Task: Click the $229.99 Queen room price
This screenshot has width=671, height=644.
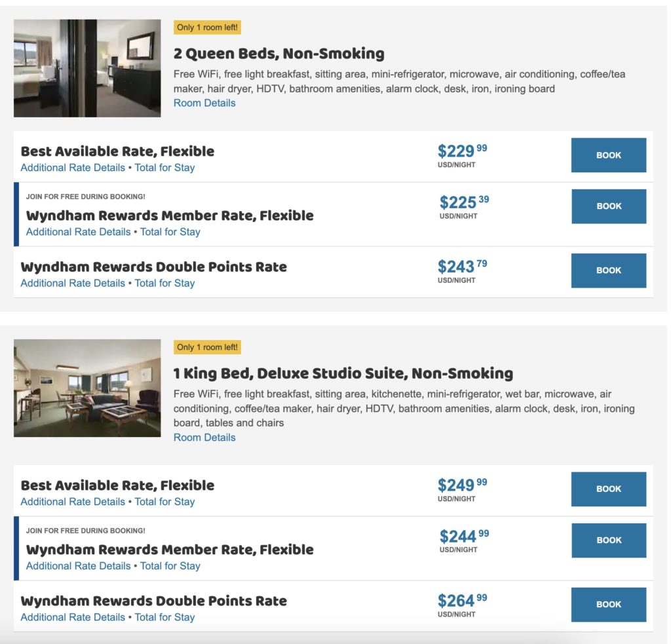Action: (x=462, y=152)
